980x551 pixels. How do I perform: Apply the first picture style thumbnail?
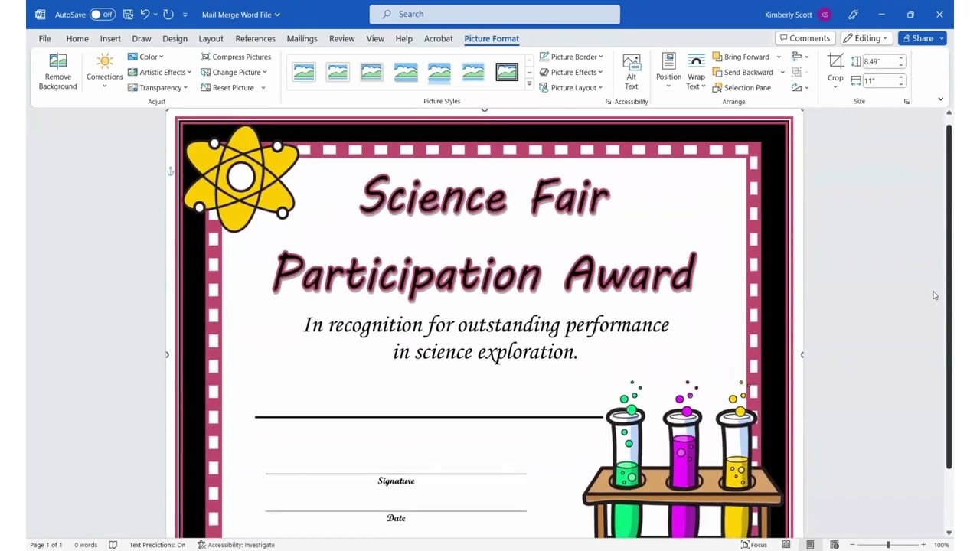[304, 72]
